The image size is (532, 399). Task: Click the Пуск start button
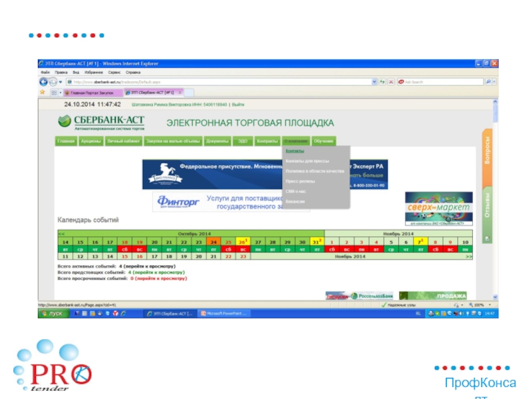coord(53,313)
